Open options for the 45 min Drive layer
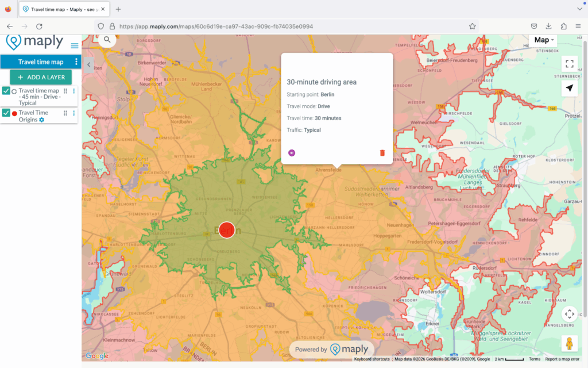This screenshot has width=588, height=368. pyautogui.click(x=74, y=91)
